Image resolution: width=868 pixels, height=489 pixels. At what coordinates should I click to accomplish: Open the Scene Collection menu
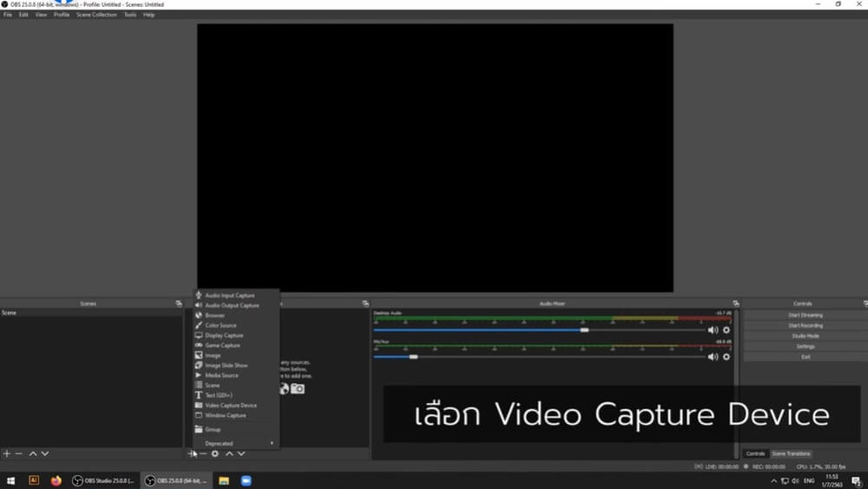(96, 15)
